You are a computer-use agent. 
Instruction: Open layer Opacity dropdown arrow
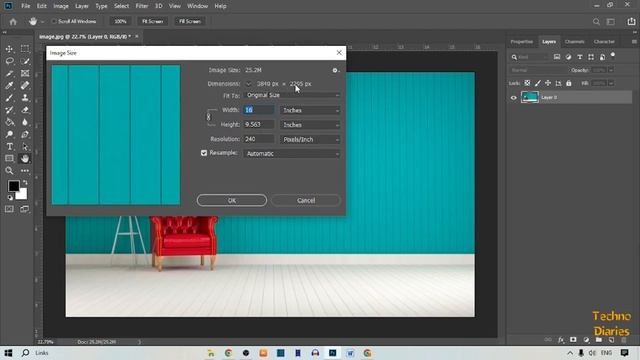611,70
